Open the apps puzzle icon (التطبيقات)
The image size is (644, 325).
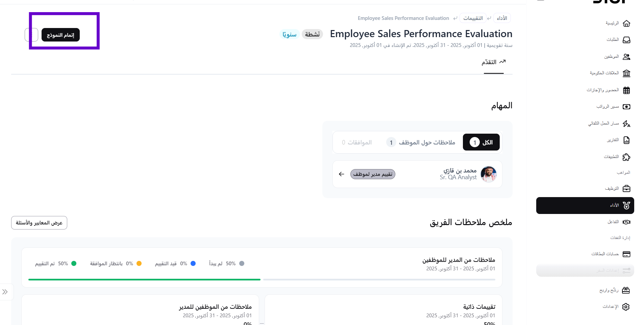[x=626, y=157]
